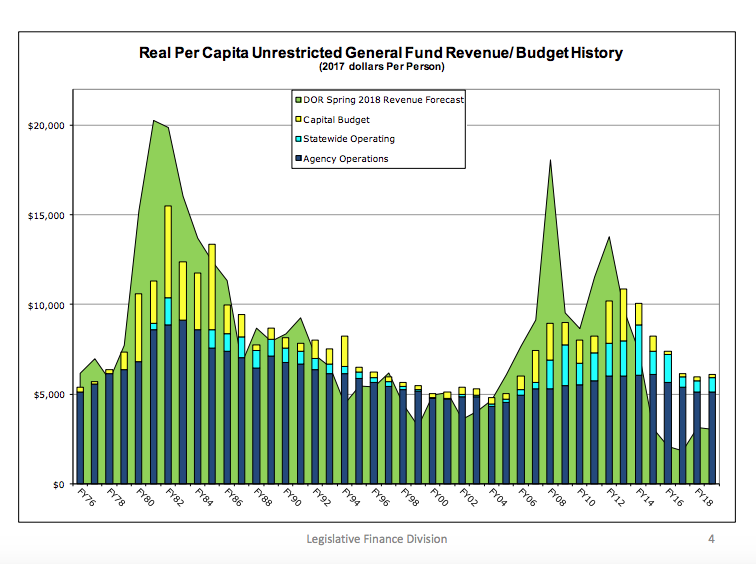Click the FY08 x-axis label

[x=557, y=497]
